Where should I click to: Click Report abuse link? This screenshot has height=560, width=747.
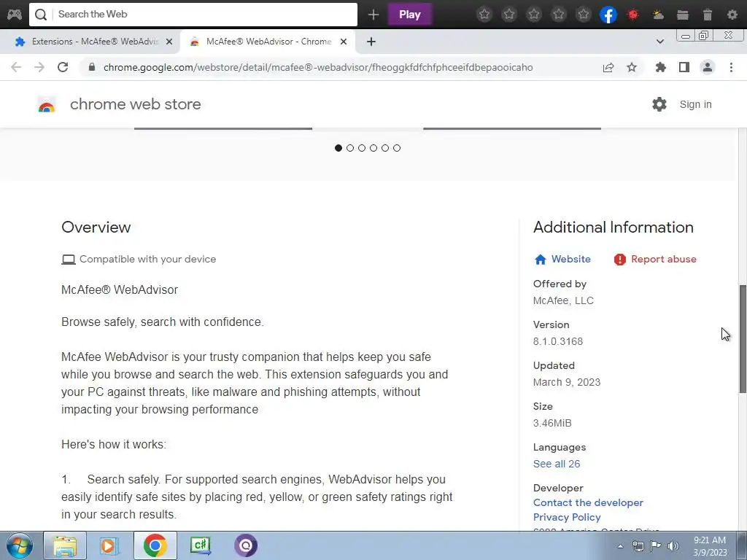[664, 259]
